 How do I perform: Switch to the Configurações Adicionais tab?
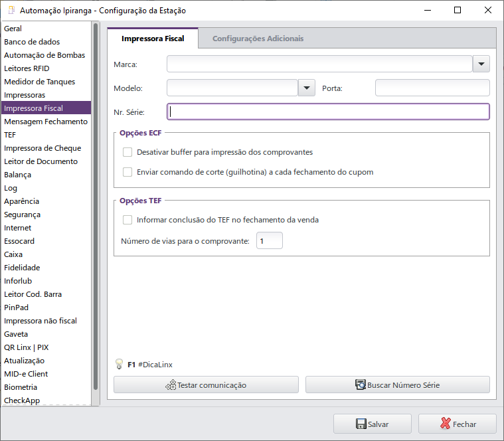[258, 39]
